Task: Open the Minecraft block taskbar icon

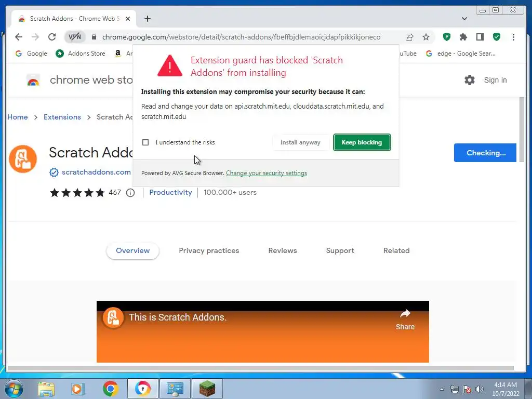Action: 207,389
